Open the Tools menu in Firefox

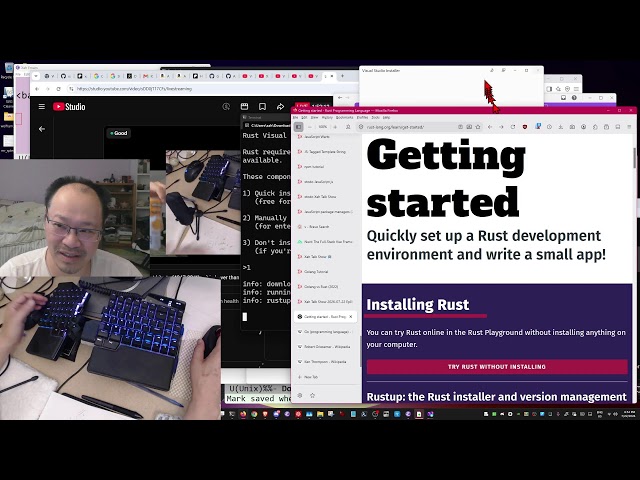point(376,118)
